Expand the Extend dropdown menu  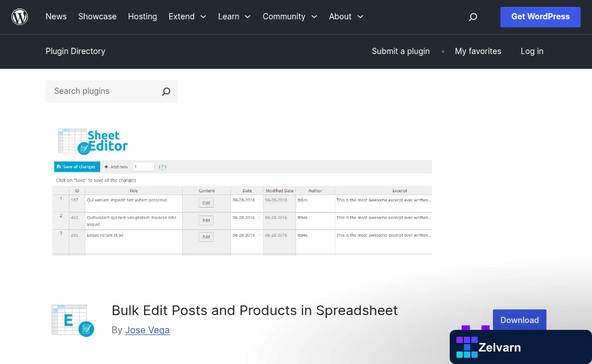pyautogui.click(x=187, y=16)
